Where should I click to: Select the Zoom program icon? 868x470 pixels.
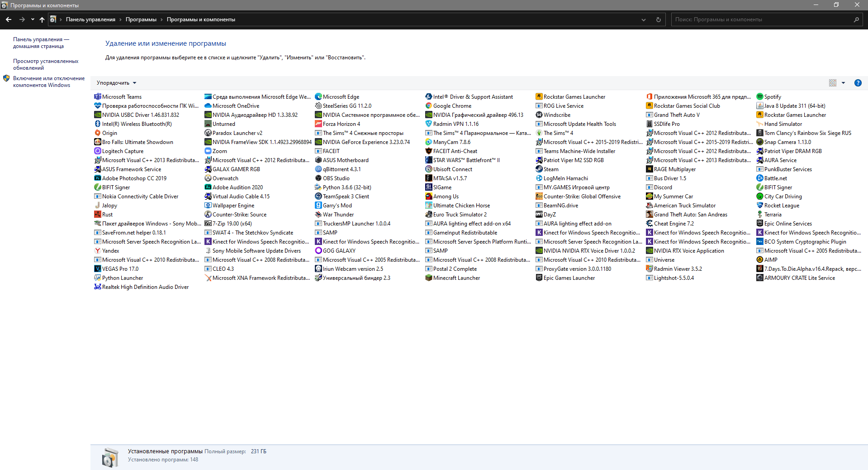(208, 151)
